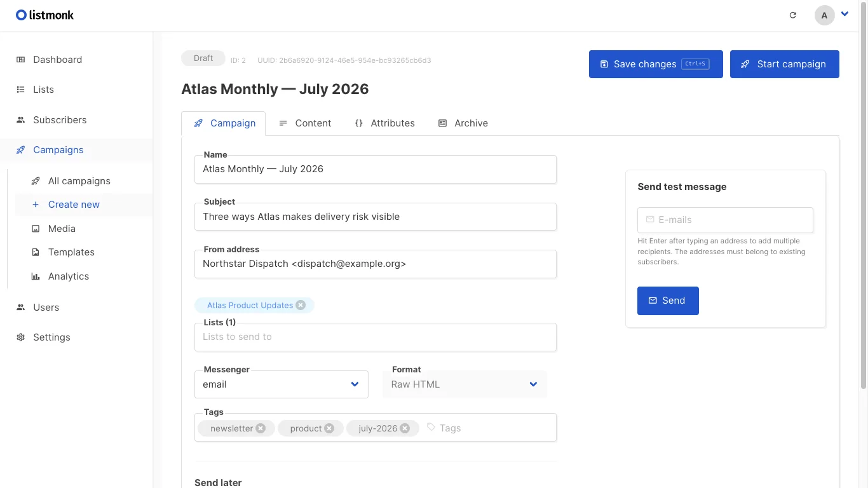
Task: Click the Settings gear icon
Action: [x=21, y=337]
